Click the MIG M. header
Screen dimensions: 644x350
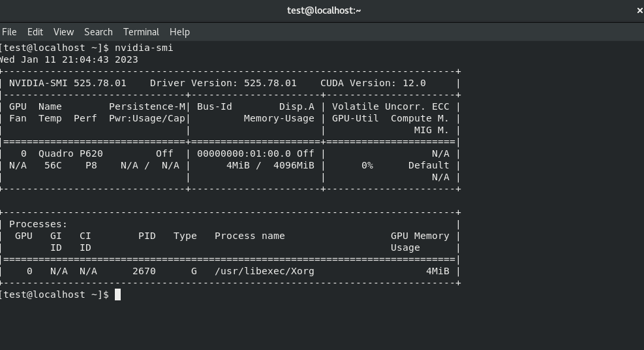coord(432,130)
